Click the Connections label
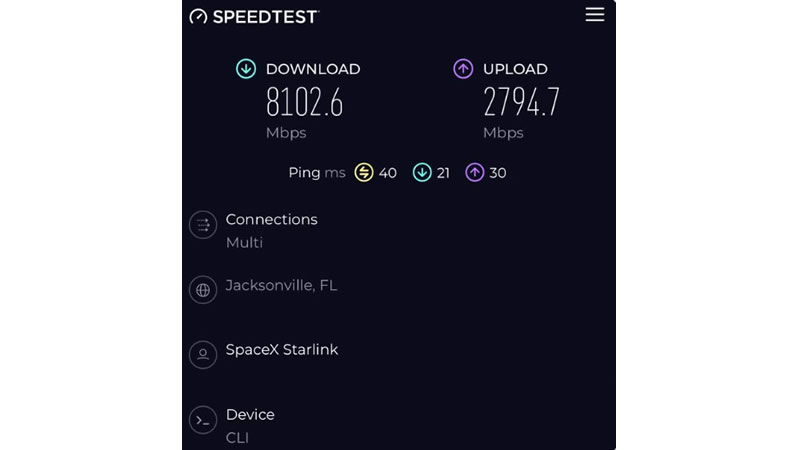The width and height of the screenshot is (800, 450). [271, 220]
